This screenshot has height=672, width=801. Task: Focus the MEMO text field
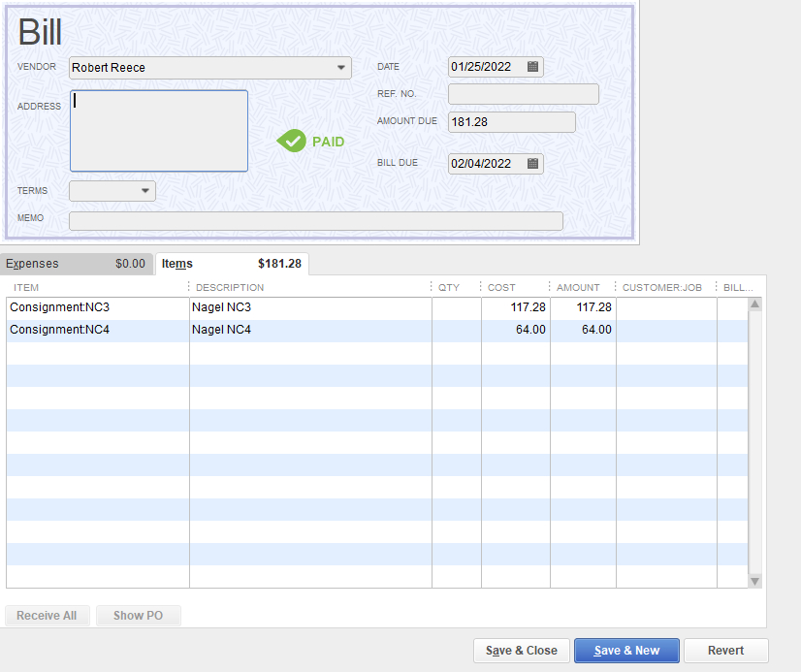click(x=315, y=221)
